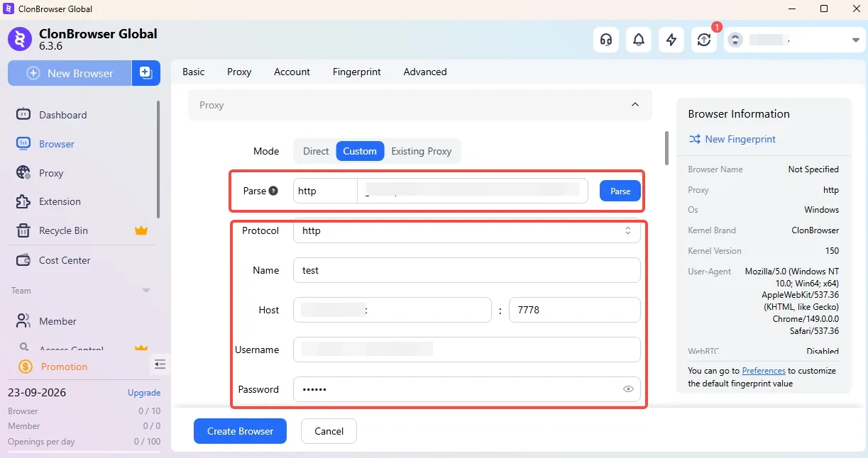Click the crown icon next to Recycle Bin
Viewport: 868px width, 458px height.
coord(141,230)
